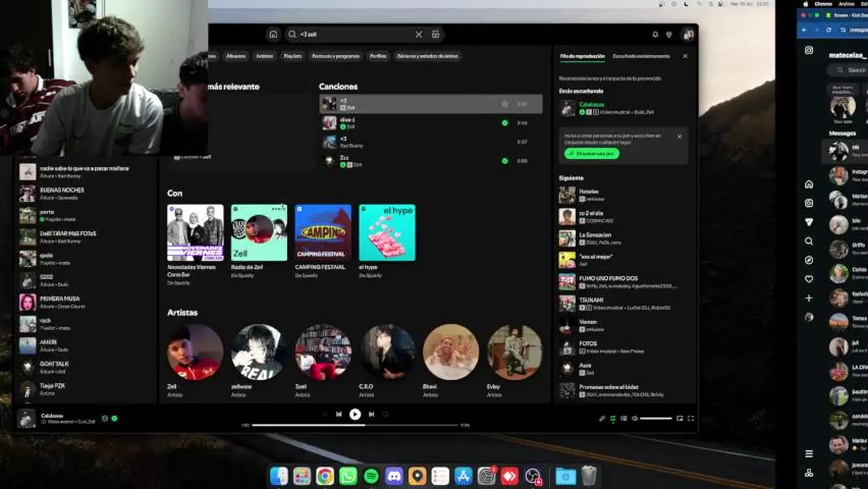Open the mini player icon
This screenshot has height=489, width=868.
coord(680,418)
